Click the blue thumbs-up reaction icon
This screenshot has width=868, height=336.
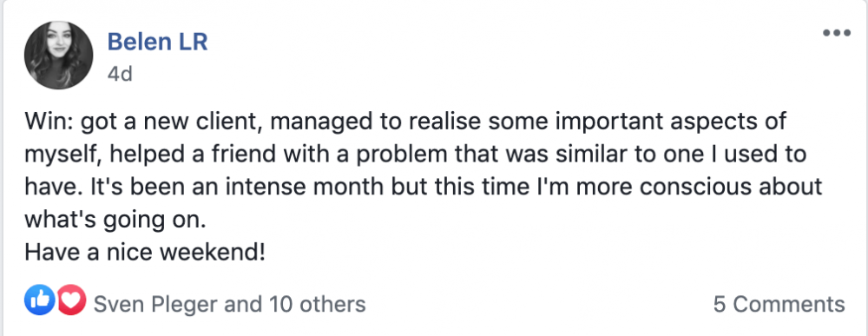pos(40,300)
